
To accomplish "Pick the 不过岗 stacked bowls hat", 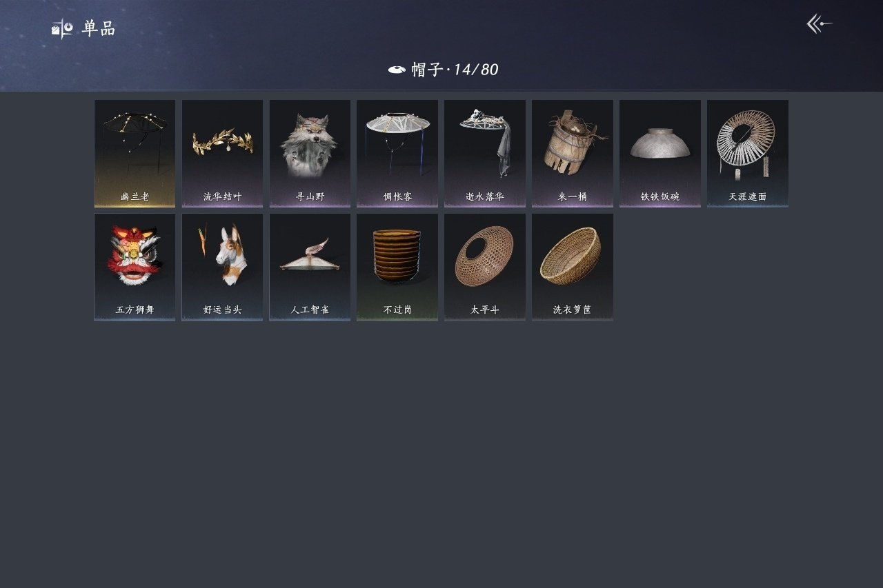I will (x=397, y=267).
